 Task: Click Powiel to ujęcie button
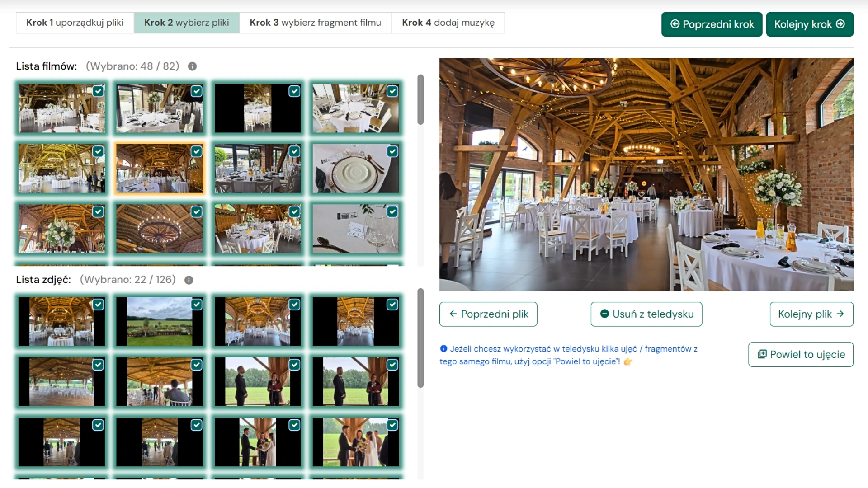801,354
